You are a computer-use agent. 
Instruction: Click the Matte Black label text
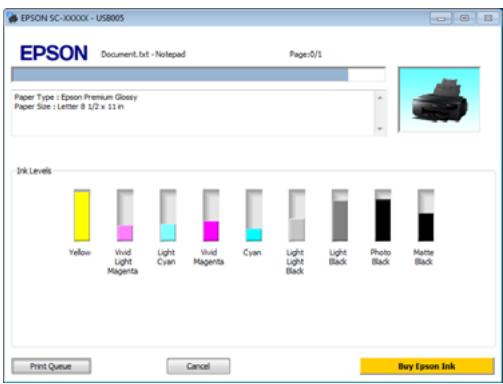[424, 257]
